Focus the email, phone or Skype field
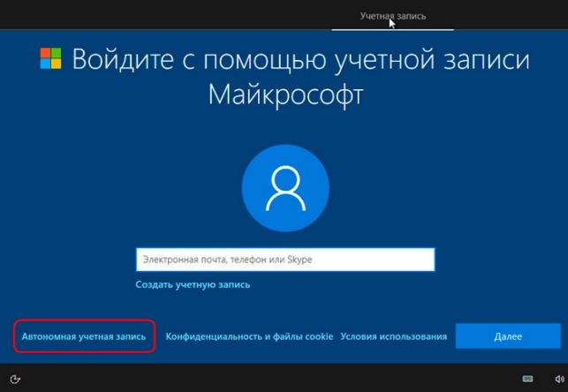This screenshot has height=392, width=568. pos(285,260)
